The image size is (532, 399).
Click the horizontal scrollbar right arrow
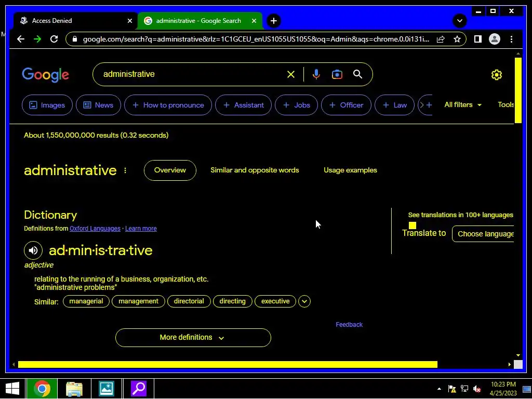tap(509, 364)
